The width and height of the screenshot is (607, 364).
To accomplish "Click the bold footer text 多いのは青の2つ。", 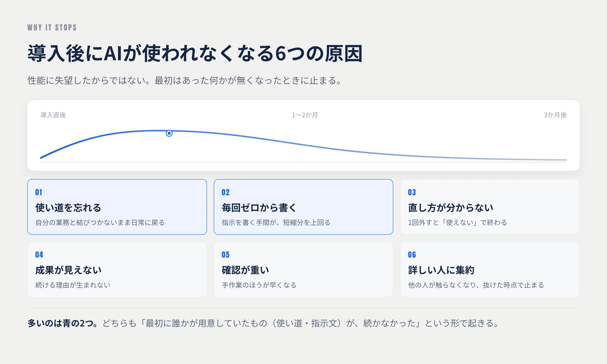I will (62, 323).
